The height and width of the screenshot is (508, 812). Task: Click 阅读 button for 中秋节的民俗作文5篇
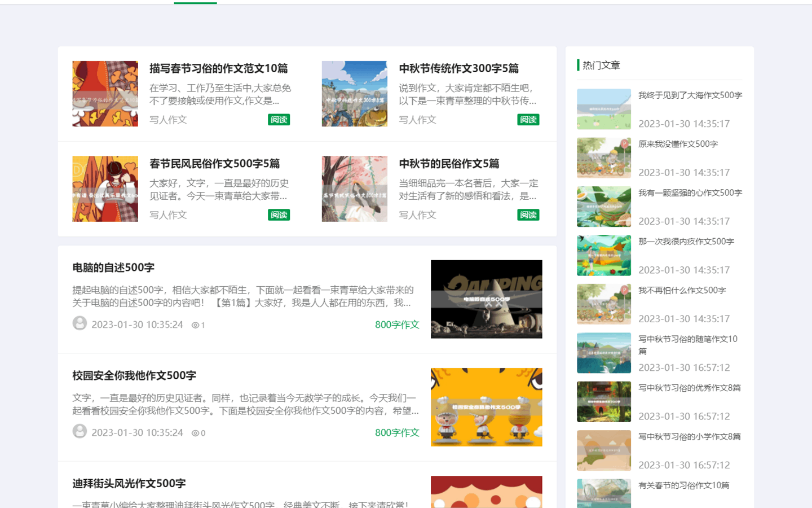tap(528, 215)
